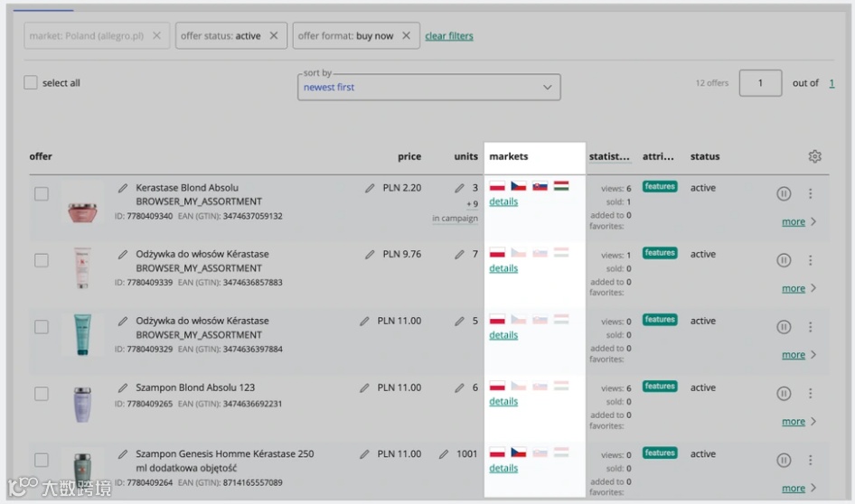Click features badge in Kerastase Blond Absolu row
The width and height of the screenshot is (855, 504).
[x=660, y=186]
